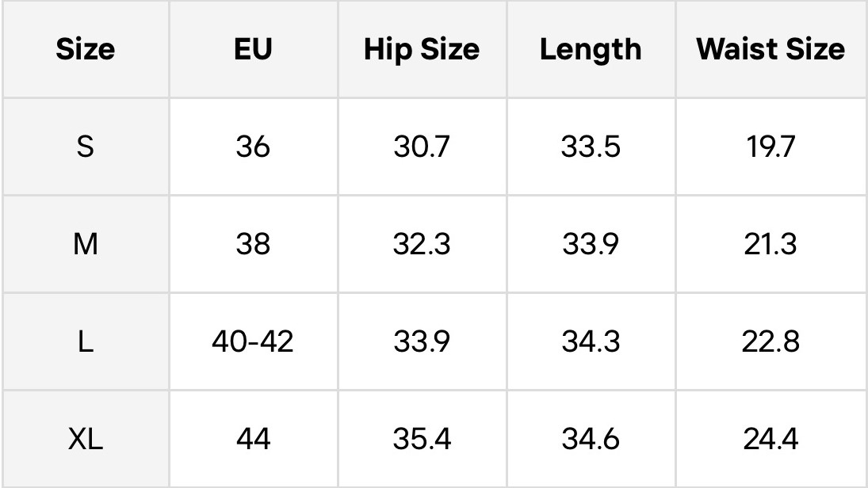Screen dimensions: 868x488
Task: Select the XL size row label
Action: point(85,438)
